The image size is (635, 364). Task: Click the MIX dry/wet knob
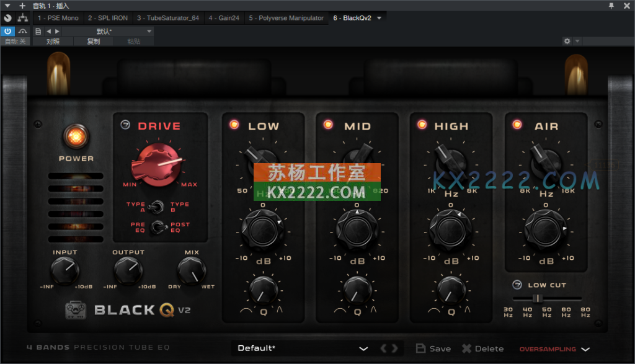(192, 270)
